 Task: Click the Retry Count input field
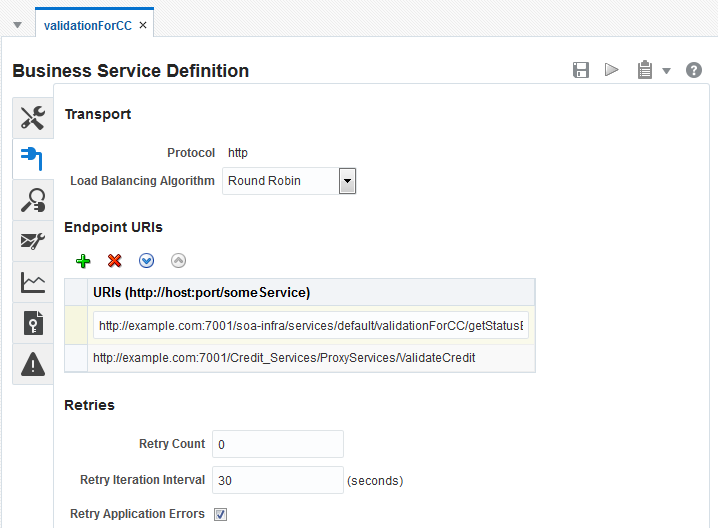point(277,444)
